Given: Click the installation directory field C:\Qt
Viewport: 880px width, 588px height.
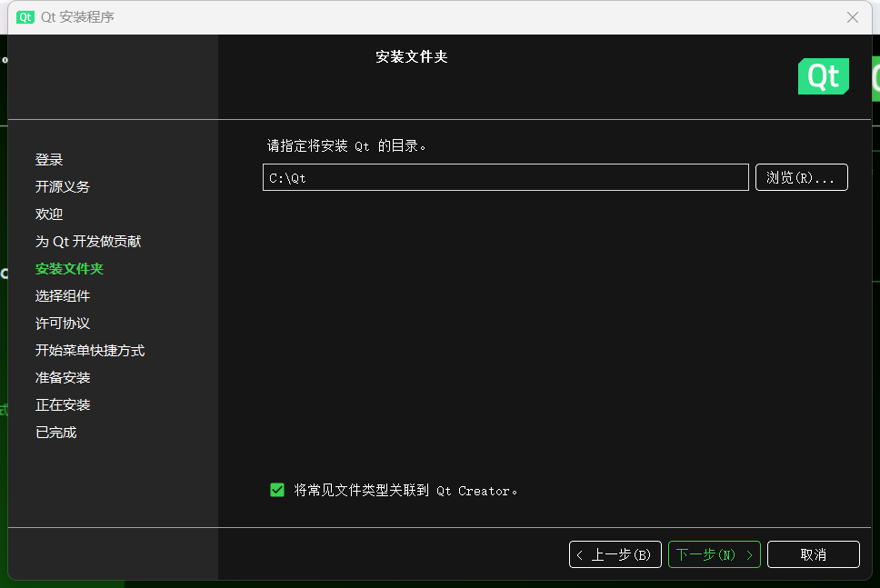Looking at the screenshot, I should [505, 177].
